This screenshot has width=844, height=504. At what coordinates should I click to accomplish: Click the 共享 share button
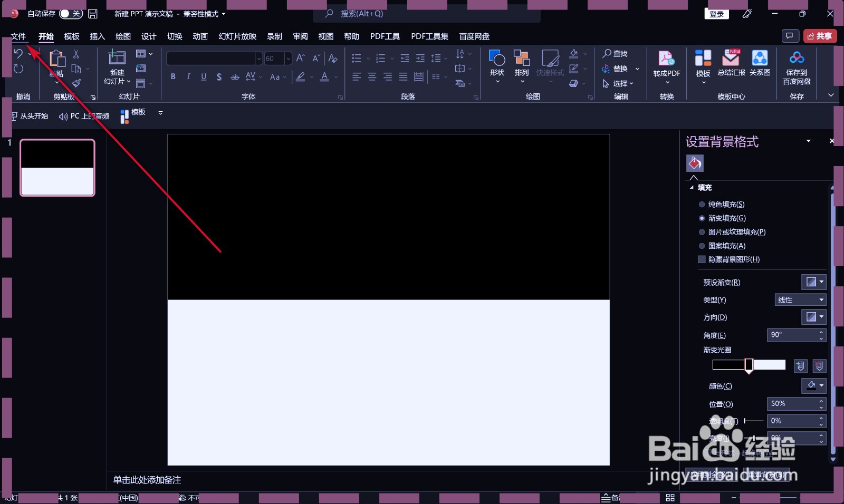820,36
